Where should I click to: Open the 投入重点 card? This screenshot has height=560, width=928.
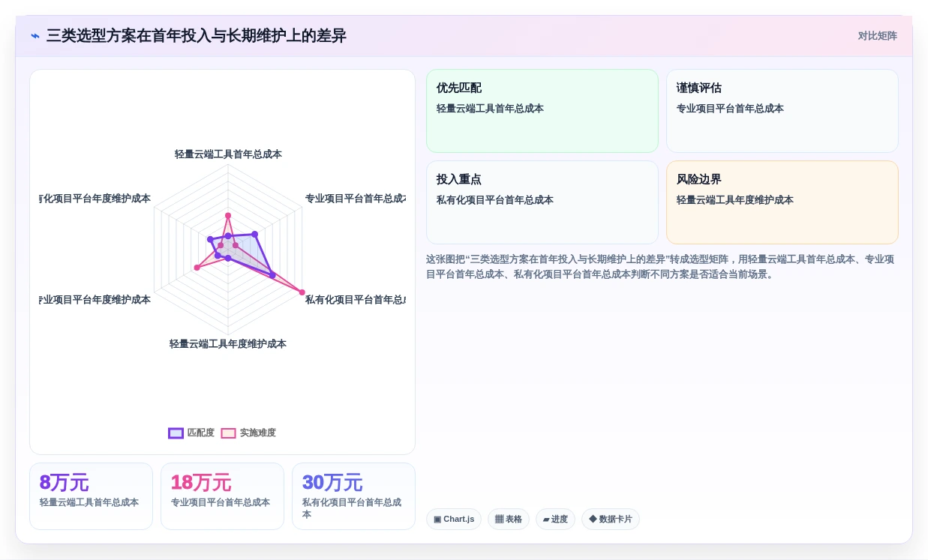coord(542,202)
